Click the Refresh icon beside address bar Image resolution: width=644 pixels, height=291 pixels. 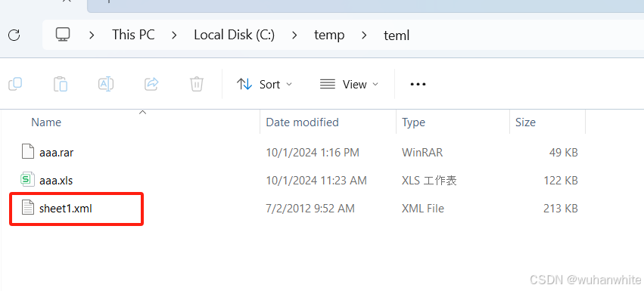coord(14,35)
